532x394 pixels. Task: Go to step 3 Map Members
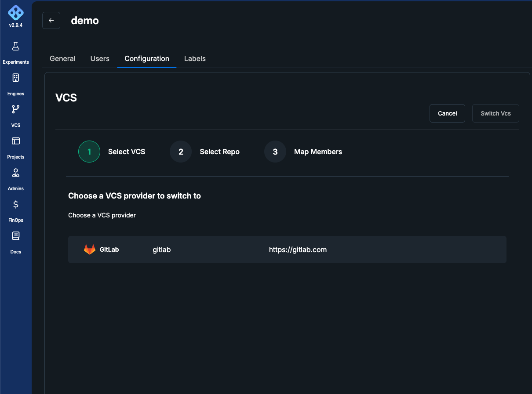(303, 152)
